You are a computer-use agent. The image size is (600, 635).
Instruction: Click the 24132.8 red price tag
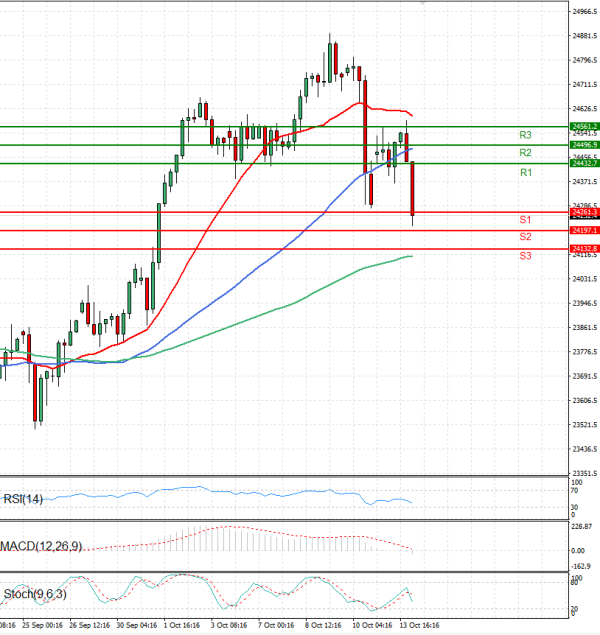(x=584, y=248)
